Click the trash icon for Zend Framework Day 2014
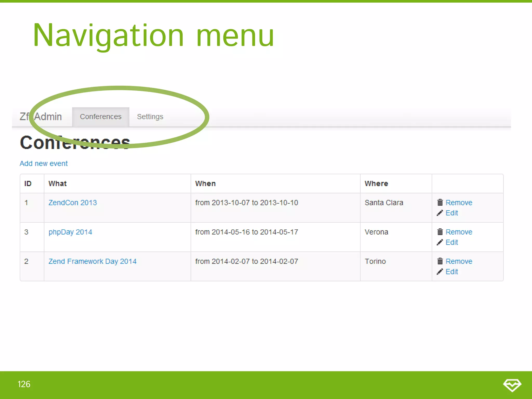This screenshot has width=532, height=399. click(440, 261)
